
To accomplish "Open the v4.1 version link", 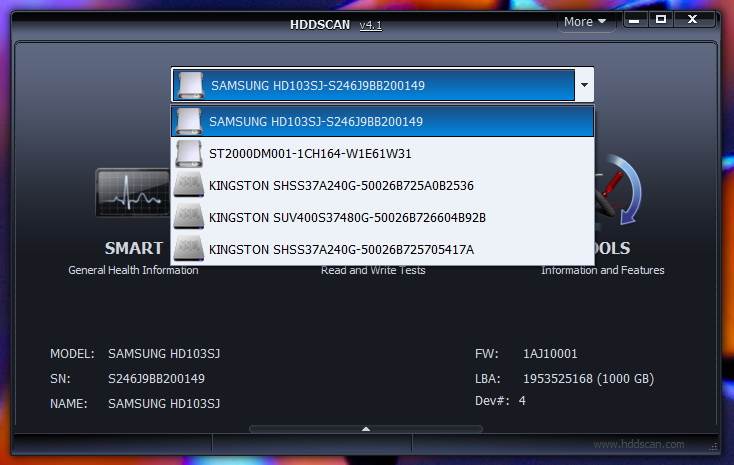I will (x=370, y=24).
